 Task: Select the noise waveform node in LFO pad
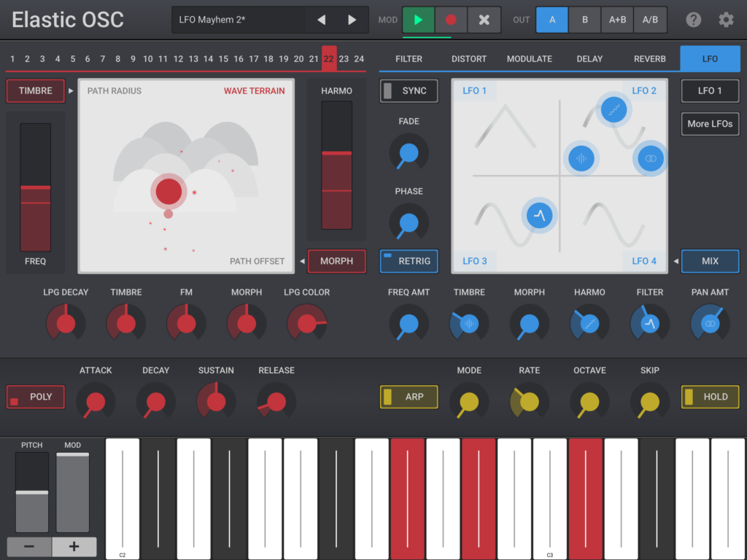point(581,158)
